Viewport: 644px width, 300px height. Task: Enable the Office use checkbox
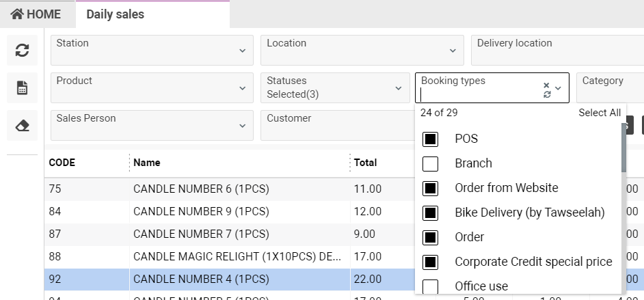click(430, 286)
